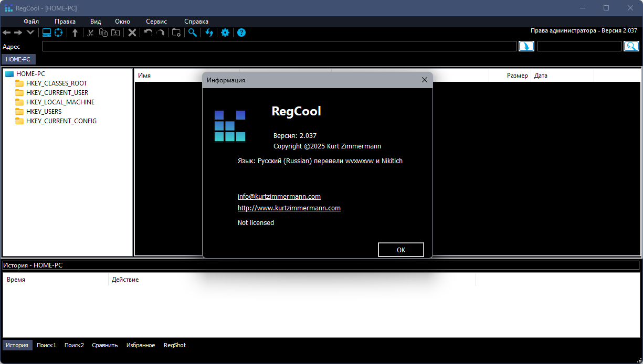Click the new key folder icon

pyautogui.click(x=176, y=33)
